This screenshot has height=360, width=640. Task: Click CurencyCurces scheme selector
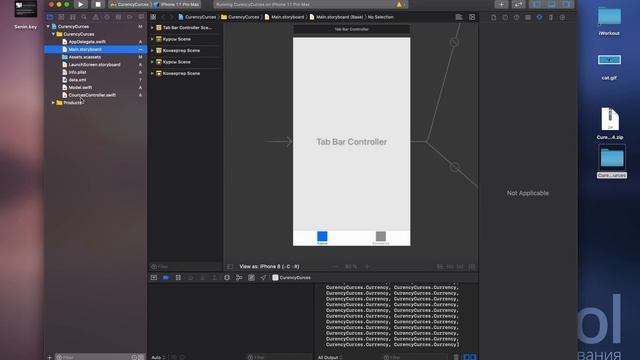(130, 4)
